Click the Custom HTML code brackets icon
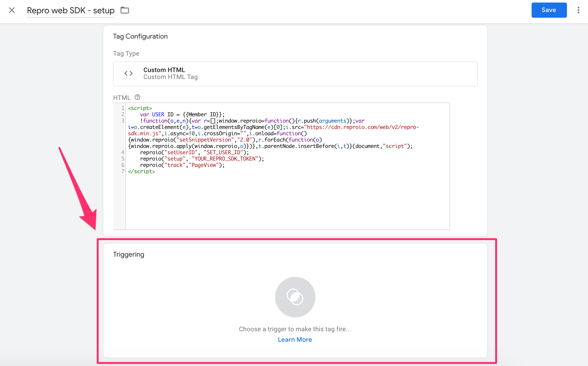 pyautogui.click(x=129, y=73)
